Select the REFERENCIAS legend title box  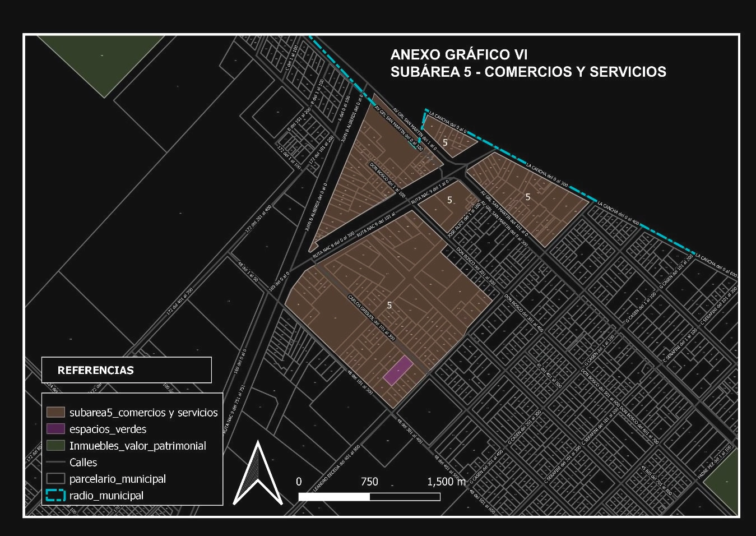[x=127, y=370]
